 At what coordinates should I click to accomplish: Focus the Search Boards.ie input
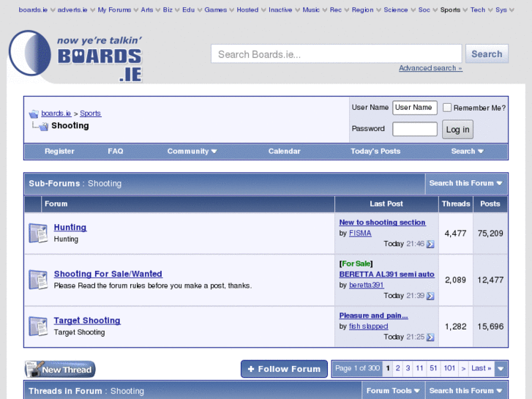336,53
